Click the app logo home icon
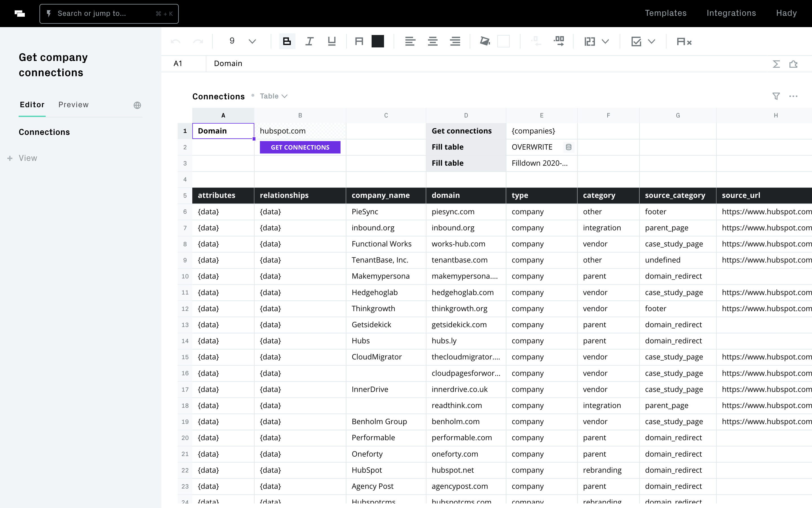 (19, 14)
